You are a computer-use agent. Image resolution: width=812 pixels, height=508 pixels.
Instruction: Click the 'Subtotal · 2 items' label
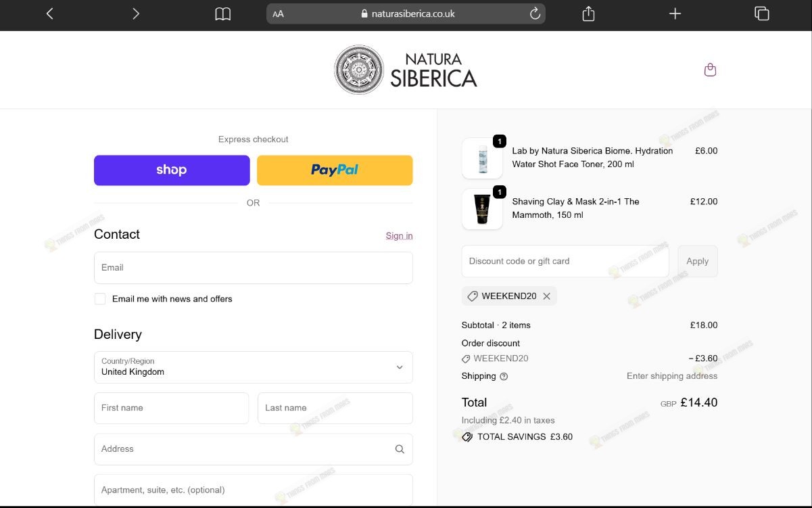[x=496, y=325]
